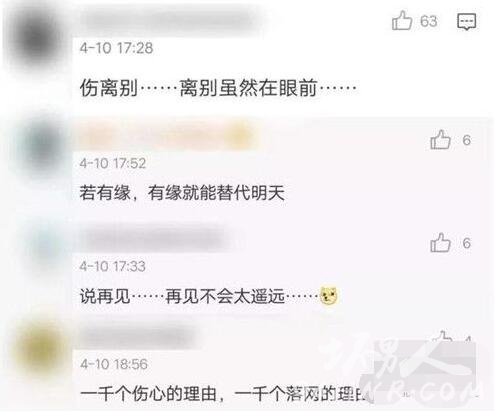Select the comment 若有缘，有缘就能替代明天

click(x=182, y=193)
